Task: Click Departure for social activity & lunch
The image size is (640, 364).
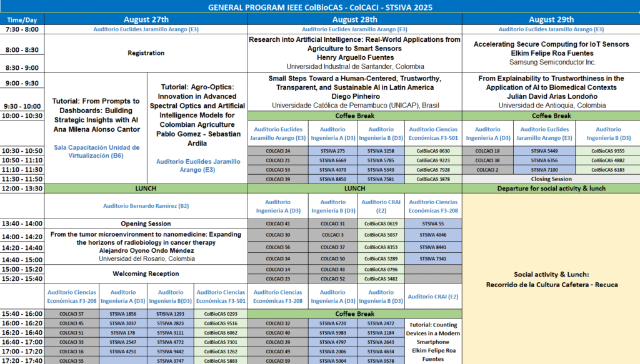Action: click(551, 189)
